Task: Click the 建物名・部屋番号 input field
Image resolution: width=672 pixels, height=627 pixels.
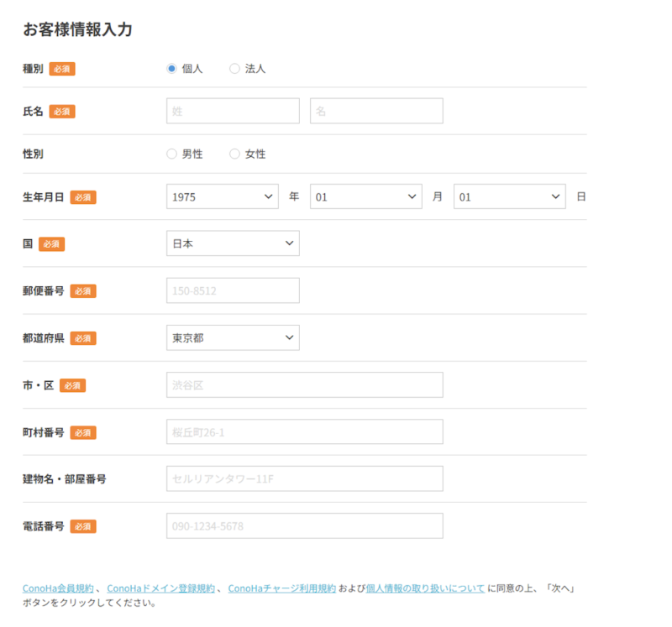Action: click(x=304, y=479)
